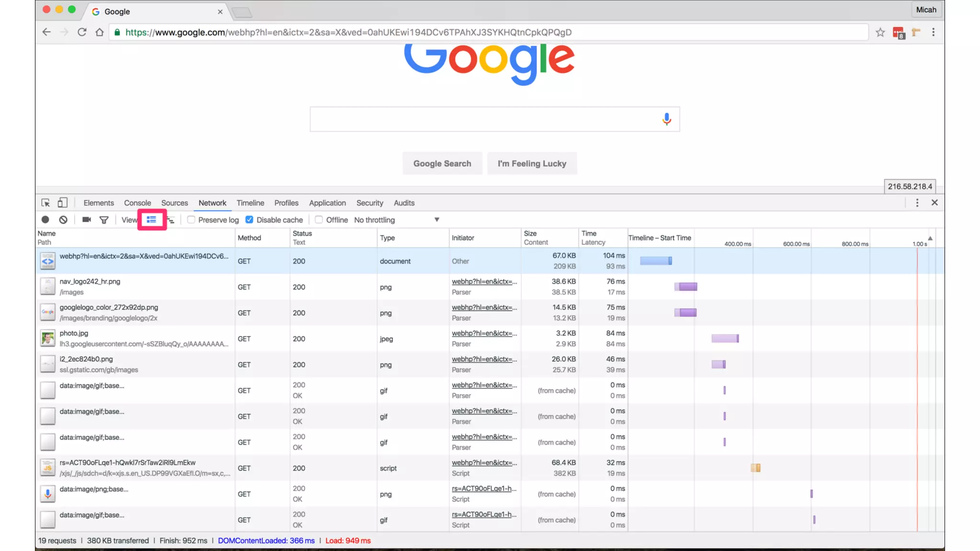Open DevTools three-dot customize menu
The height and width of the screenshot is (551, 980).
pos(917,203)
